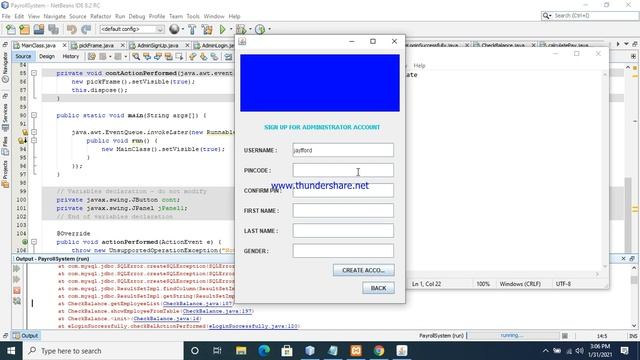Click the LAST NAME input field
Viewport: 640px width, 360px height.
point(343,231)
